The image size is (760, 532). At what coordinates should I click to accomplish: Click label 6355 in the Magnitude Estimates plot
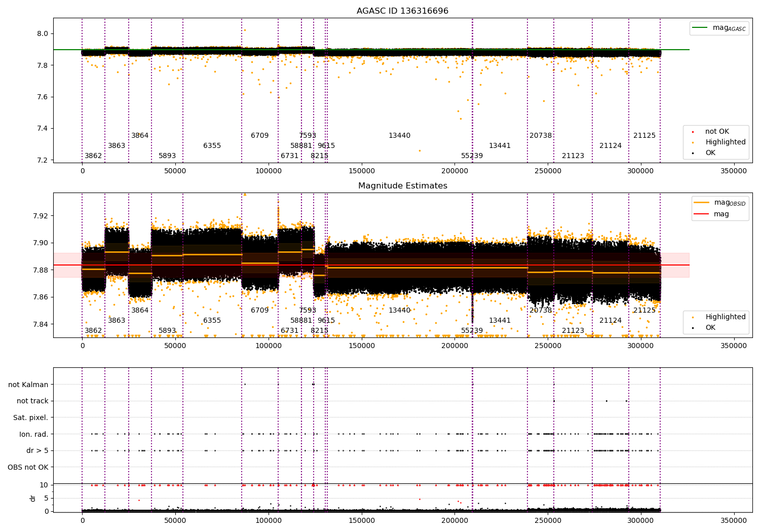coord(212,321)
